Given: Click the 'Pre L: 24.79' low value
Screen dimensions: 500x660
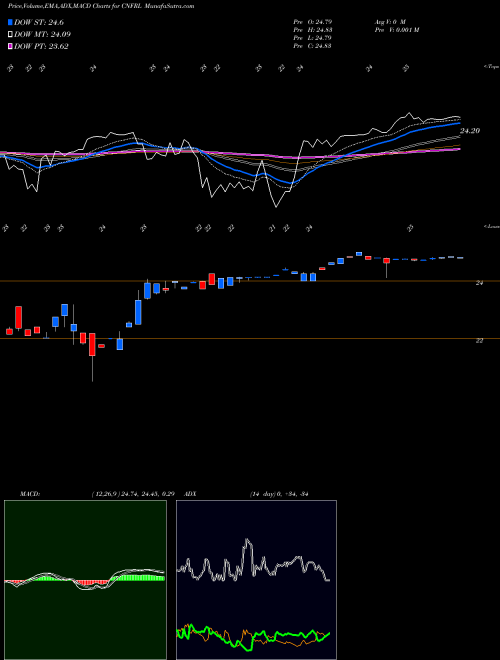Looking at the screenshot, I should [313, 38].
